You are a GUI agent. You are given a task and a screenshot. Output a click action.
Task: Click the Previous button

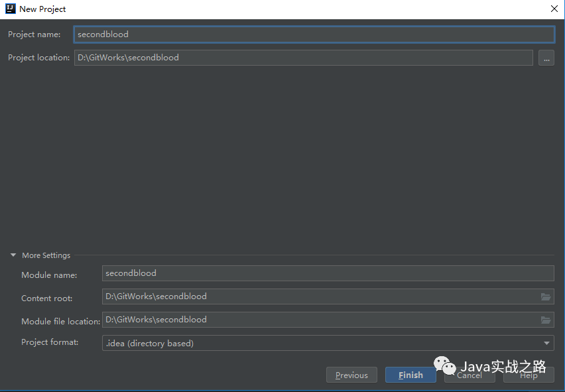pyautogui.click(x=351, y=375)
